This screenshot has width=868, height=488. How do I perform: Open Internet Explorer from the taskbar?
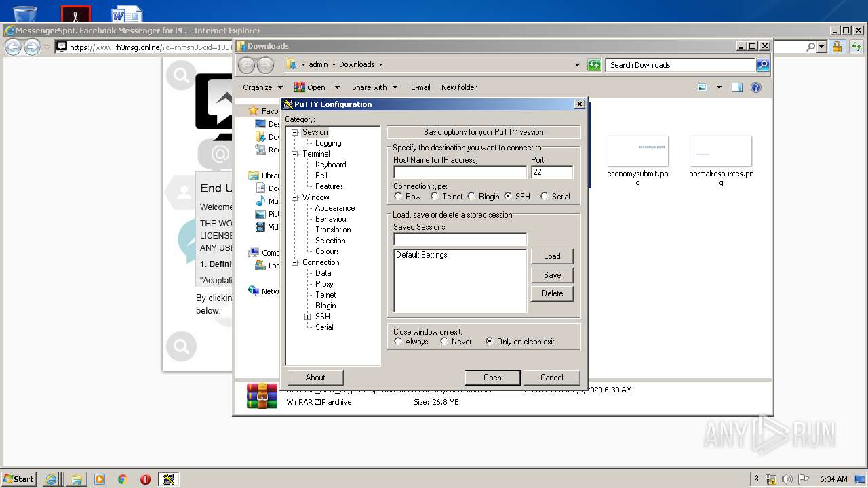coord(52,479)
